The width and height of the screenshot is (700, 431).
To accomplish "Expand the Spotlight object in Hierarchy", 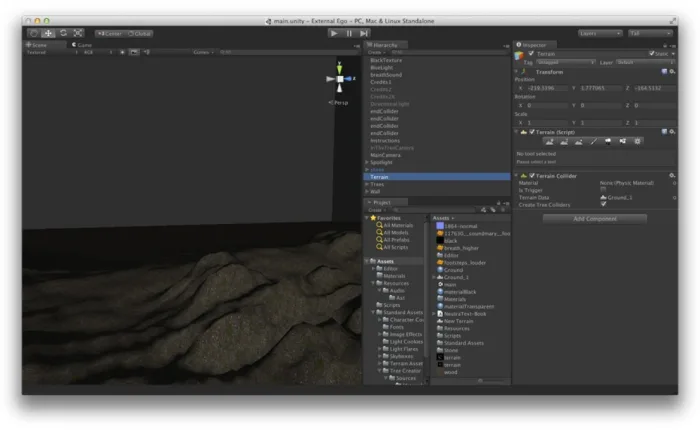I will (x=367, y=162).
